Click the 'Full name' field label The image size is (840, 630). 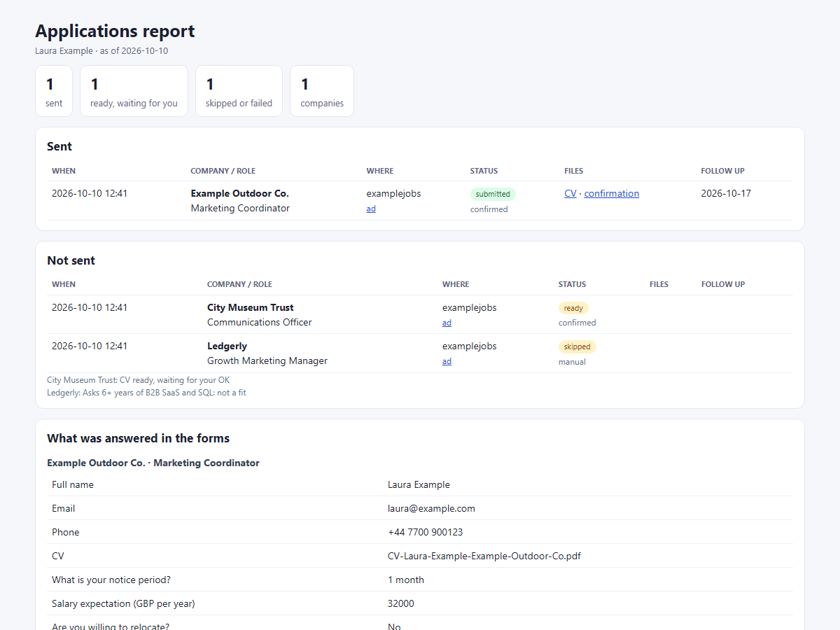coord(73,485)
